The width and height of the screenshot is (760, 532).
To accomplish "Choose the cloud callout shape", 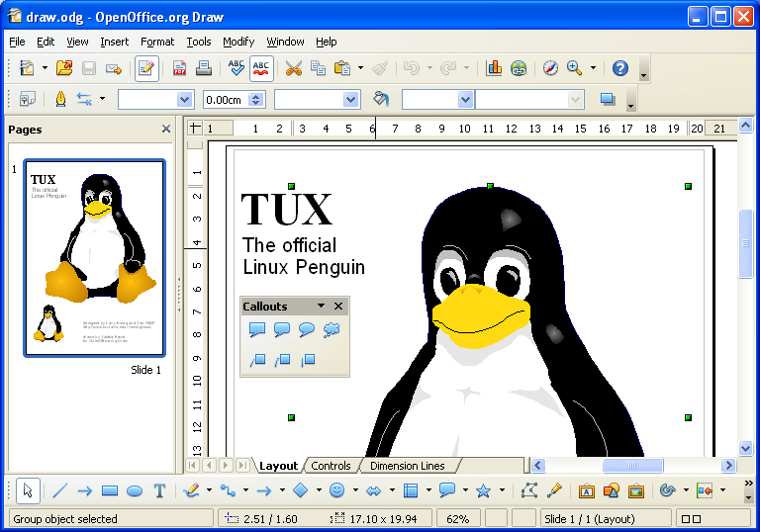I will [332, 330].
